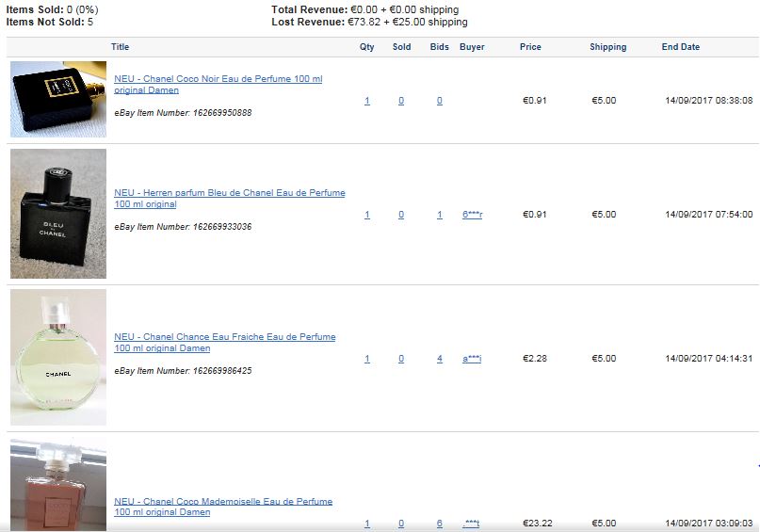Sort listings by the Title column header
Viewport: 760px width, 532px height.
pyautogui.click(x=121, y=46)
